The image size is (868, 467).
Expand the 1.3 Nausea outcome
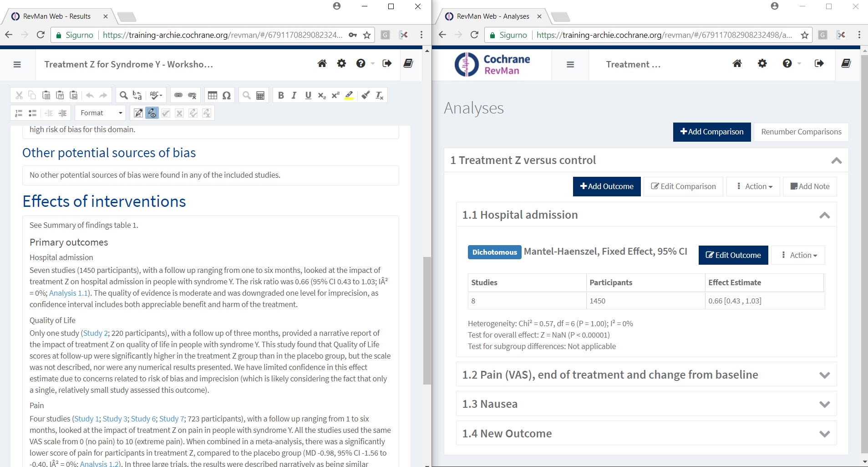click(824, 404)
